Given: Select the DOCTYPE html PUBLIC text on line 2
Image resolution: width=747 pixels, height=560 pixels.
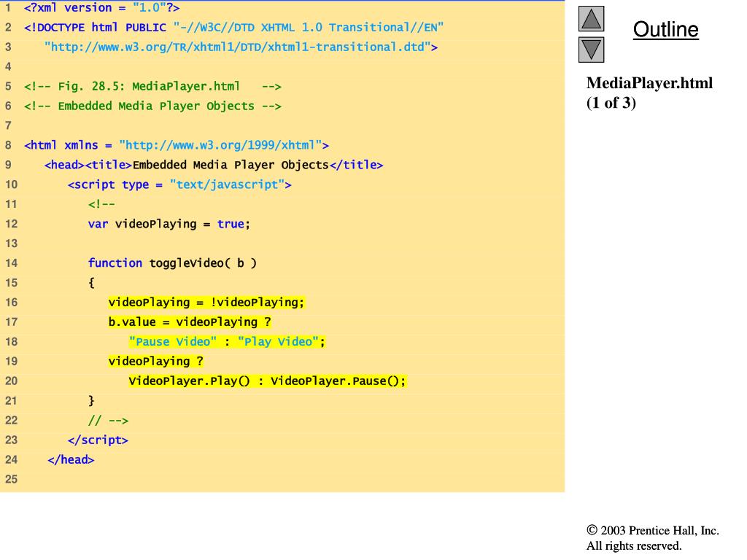Looking at the screenshot, I should [95, 27].
